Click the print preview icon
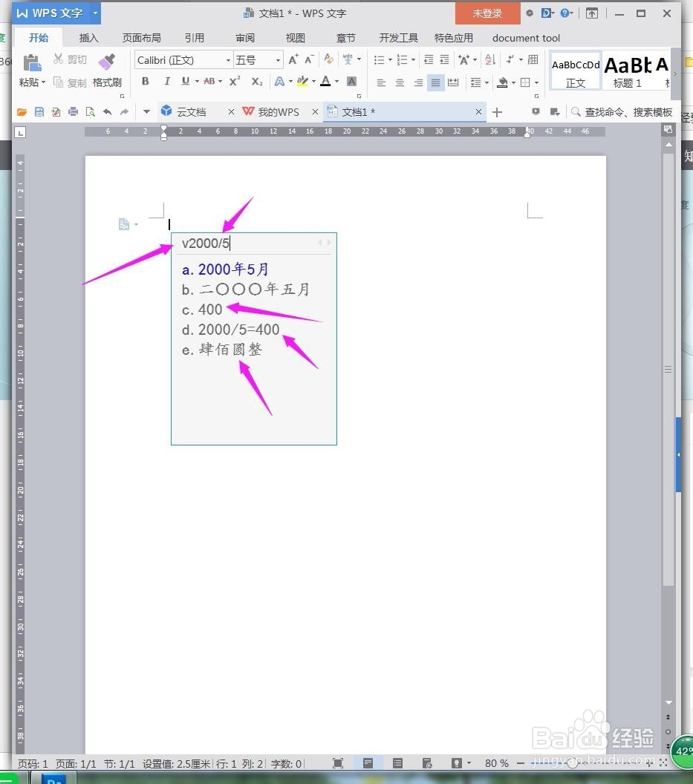The image size is (693, 784). point(90,112)
